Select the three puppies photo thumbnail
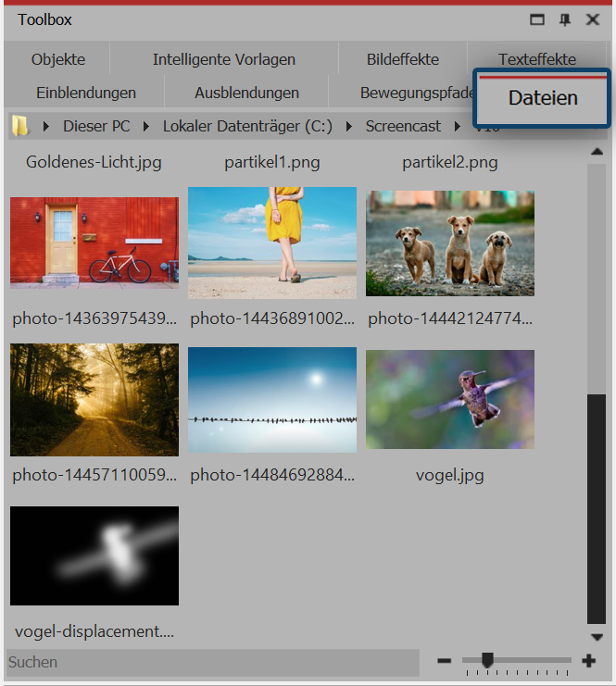The width and height of the screenshot is (616, 686). 450,243
